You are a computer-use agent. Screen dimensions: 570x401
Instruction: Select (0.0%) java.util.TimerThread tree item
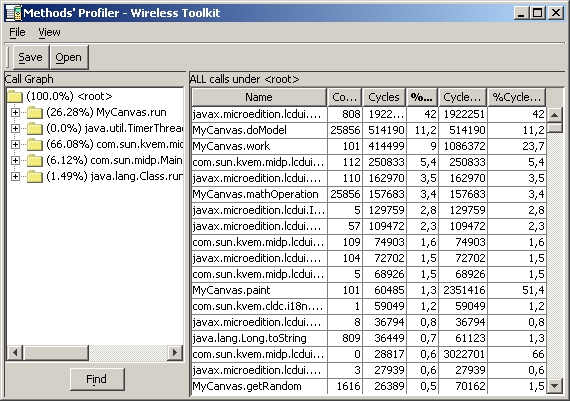[114, 128]
